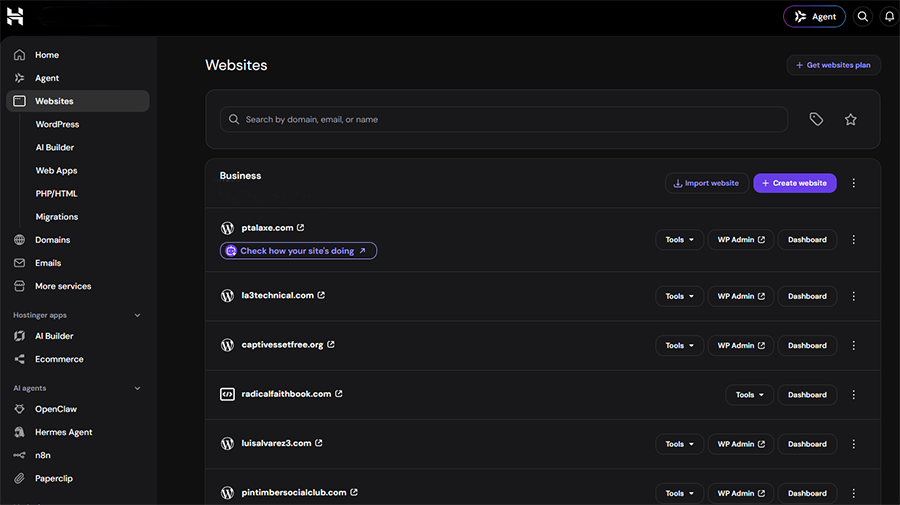
Task: Click the Business plan heading
Action: (240, 176)
